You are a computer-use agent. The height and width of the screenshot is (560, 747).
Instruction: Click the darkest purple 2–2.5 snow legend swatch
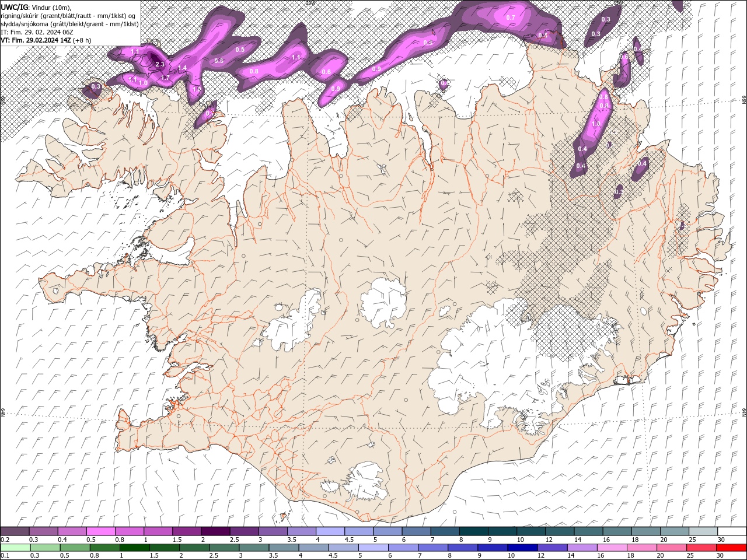coord(215,531)
